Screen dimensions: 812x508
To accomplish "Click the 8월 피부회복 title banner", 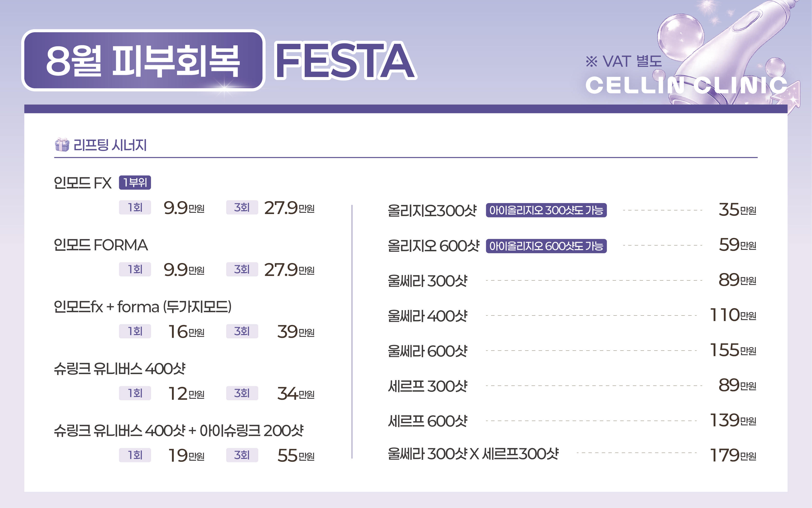I will (x=143, y=60).
